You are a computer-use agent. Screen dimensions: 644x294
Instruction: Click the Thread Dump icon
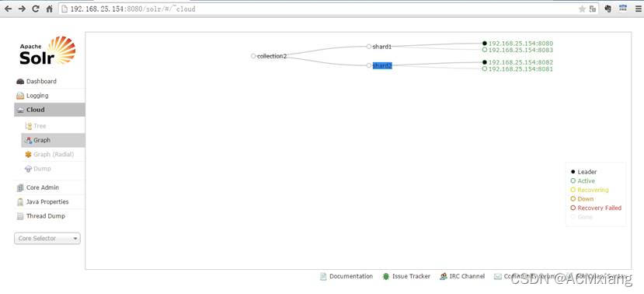click(20, 216)
